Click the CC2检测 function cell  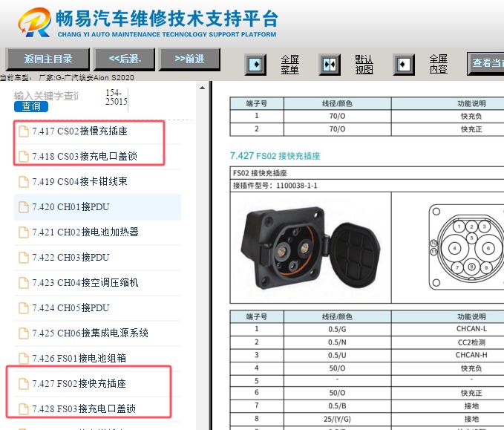tap(471, 342)
